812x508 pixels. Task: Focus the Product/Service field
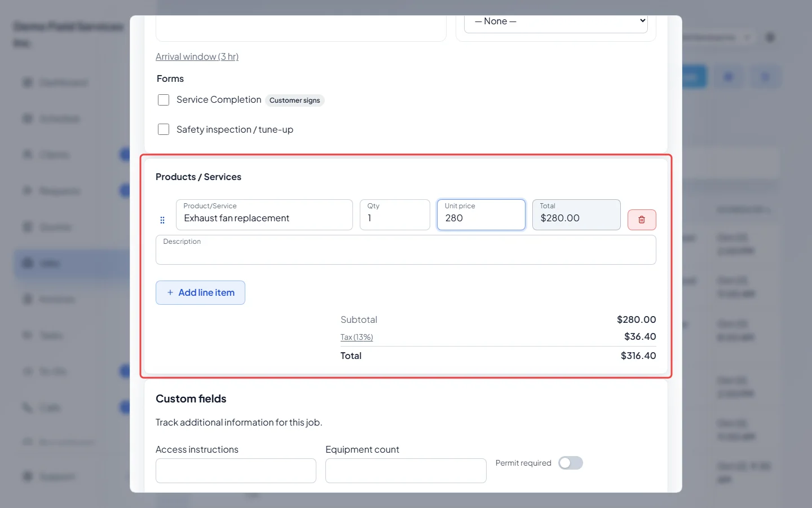(x=264, y=214)
